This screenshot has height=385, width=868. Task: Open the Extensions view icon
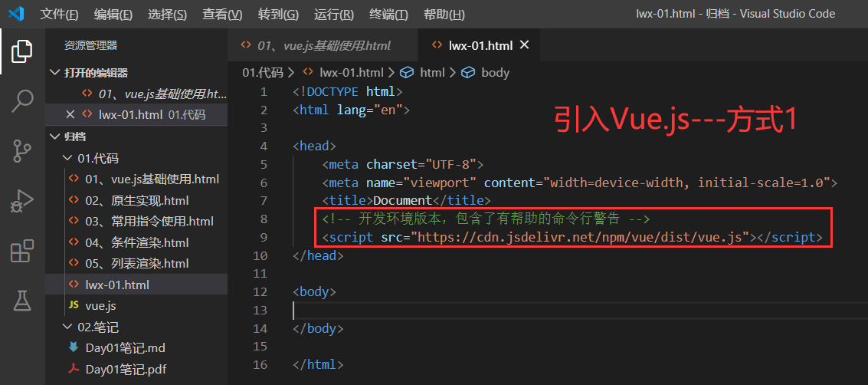click(22, 251)
